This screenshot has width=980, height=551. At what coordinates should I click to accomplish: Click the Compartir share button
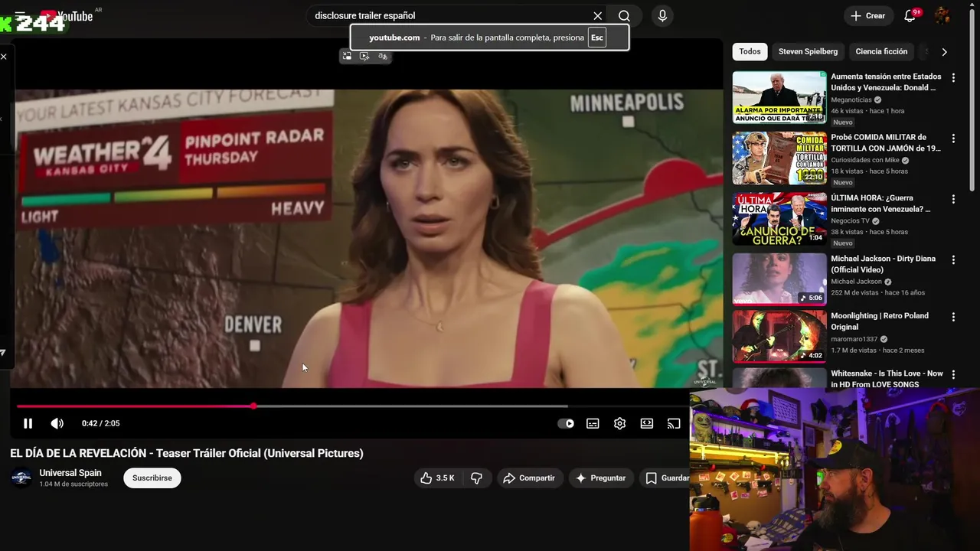point(530,478)
